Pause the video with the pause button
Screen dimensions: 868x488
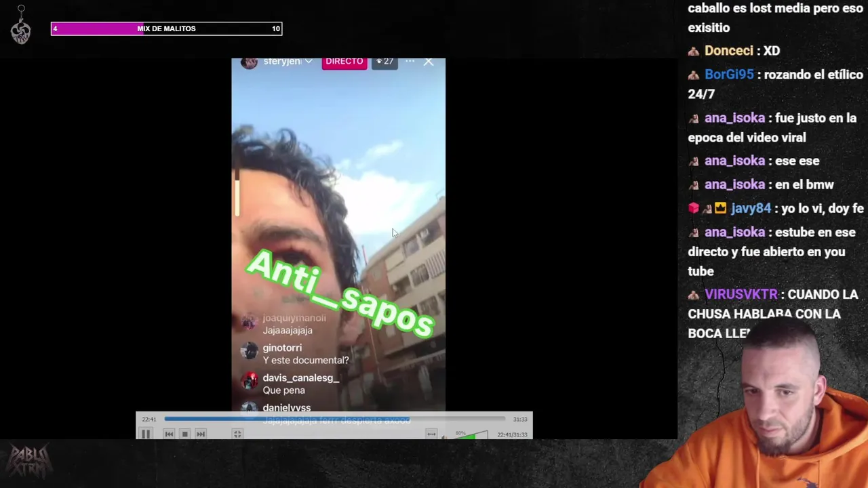(x=146, y=434)
